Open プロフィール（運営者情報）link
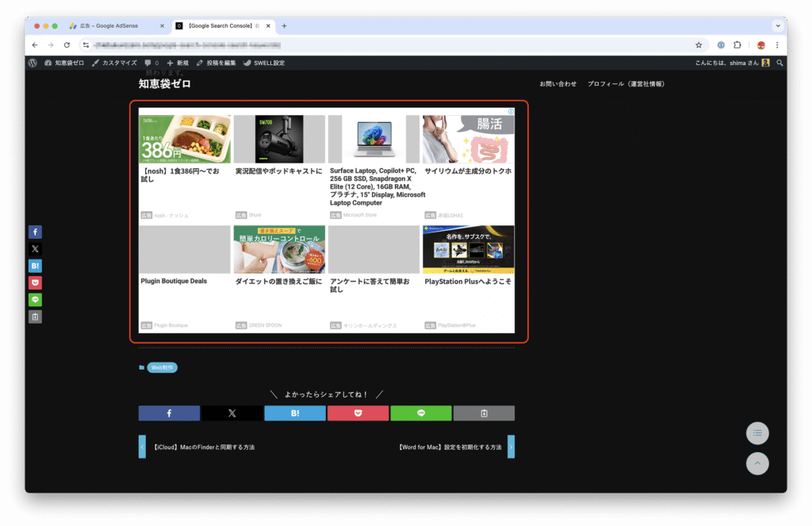812x526 pixels. (x=626, y=84)
